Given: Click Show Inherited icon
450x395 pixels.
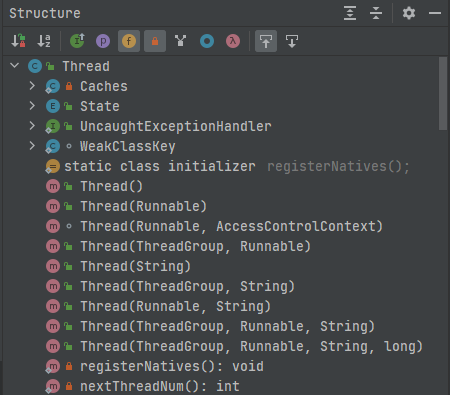Looking at the screenshot, I should pyautogui.click(x=180, y=41).
